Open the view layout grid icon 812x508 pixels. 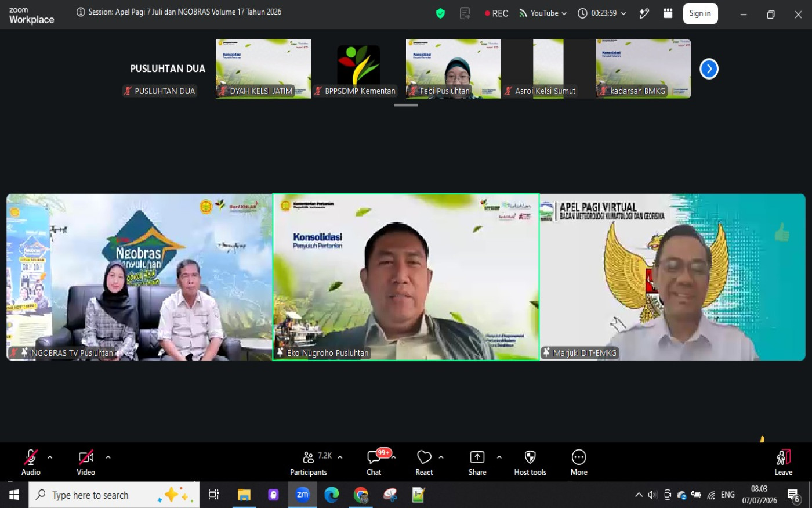(x=668, y=13)
